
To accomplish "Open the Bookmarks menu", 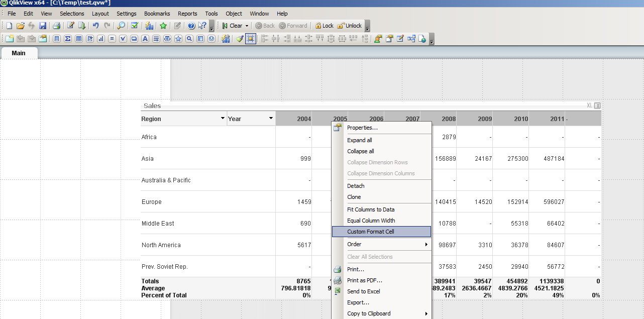I will (x=157, y=14).
